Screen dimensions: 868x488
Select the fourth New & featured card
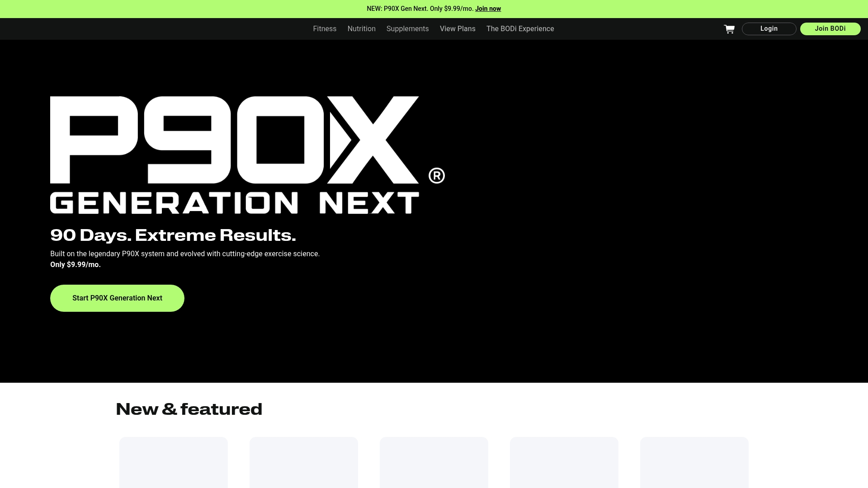564,462
